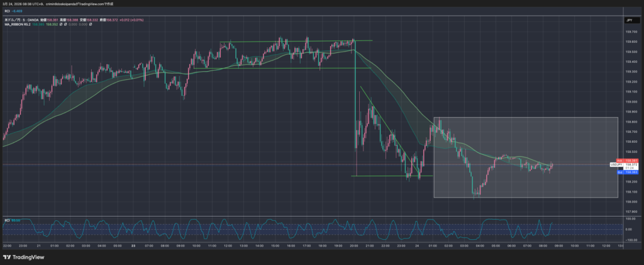Click the vertical green line at the drop
Viewport: 644px width, 265px height.
(356, 126)
